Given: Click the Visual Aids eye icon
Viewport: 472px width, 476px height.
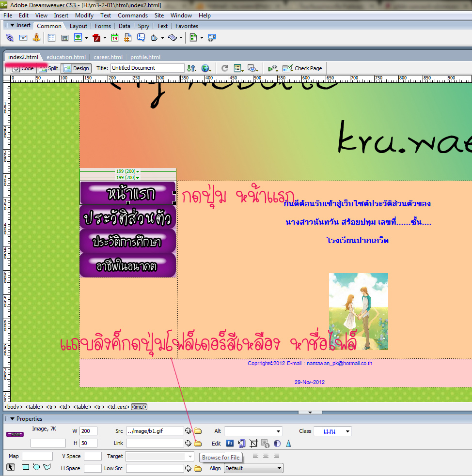Looking at the screenshot, I should tap(252, 68).
